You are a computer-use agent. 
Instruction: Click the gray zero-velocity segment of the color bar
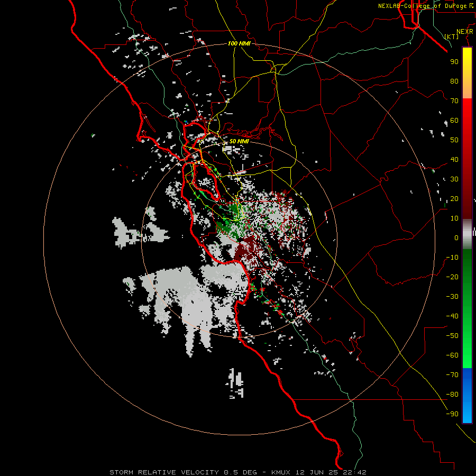point(467,234)
